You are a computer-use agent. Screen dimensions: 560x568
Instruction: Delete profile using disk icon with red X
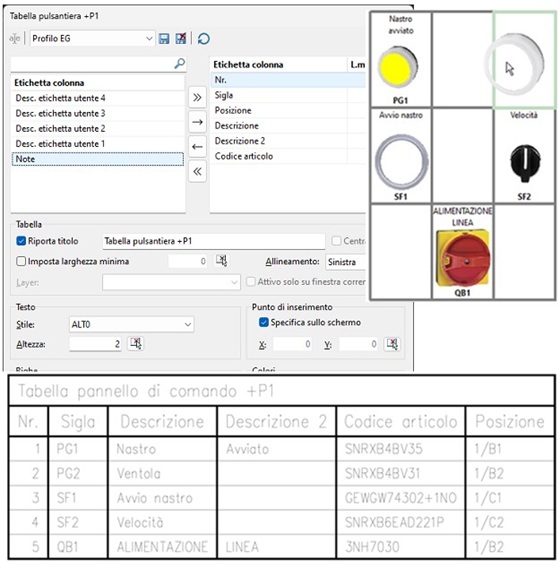point(180,38)
